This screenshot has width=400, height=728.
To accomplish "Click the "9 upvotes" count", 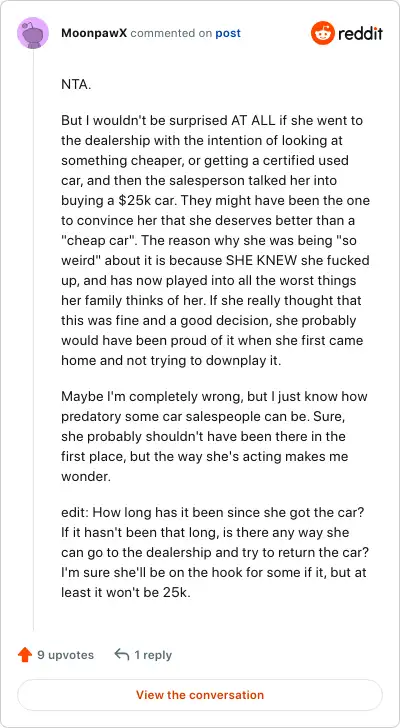I will pos(65,655).
